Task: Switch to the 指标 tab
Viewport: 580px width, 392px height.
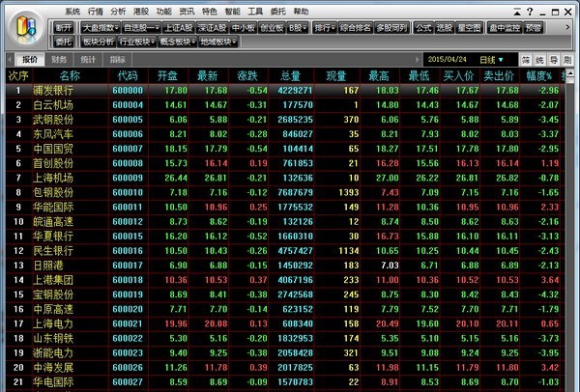Action: (x=117, y=60)
